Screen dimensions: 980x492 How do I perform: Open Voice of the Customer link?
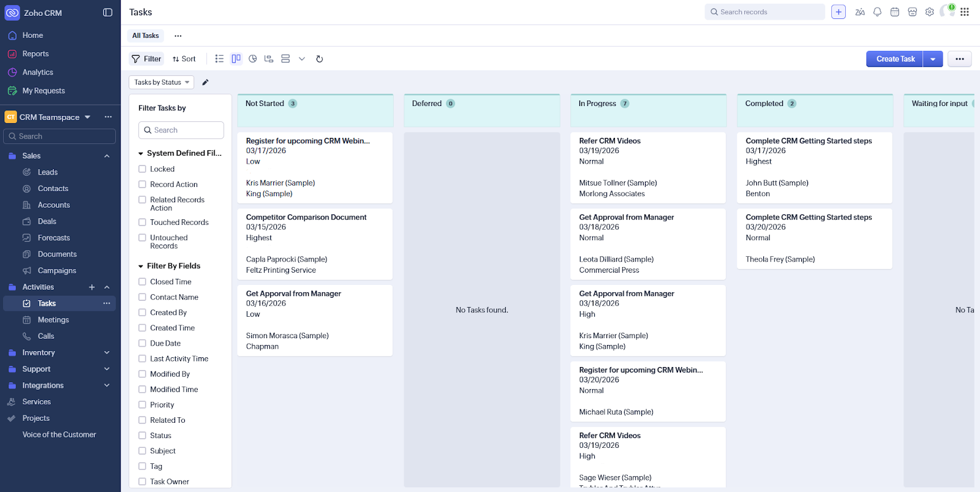pos(59,435)
